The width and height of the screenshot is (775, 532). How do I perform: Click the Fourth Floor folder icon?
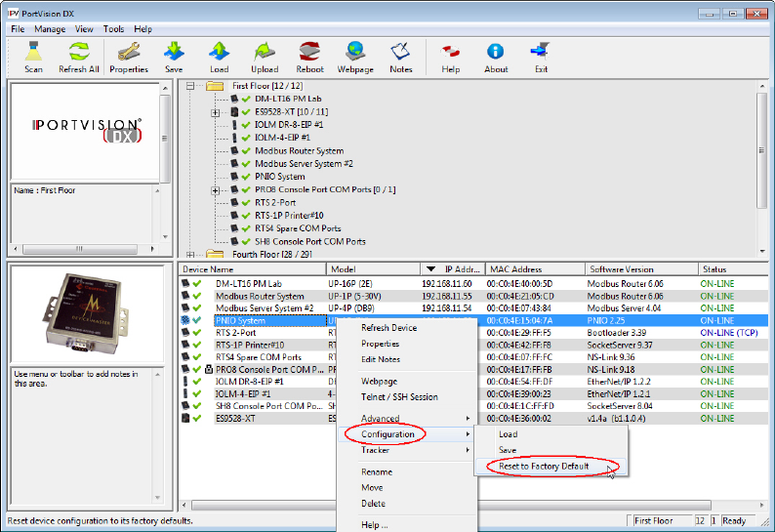tap(215, 254)
